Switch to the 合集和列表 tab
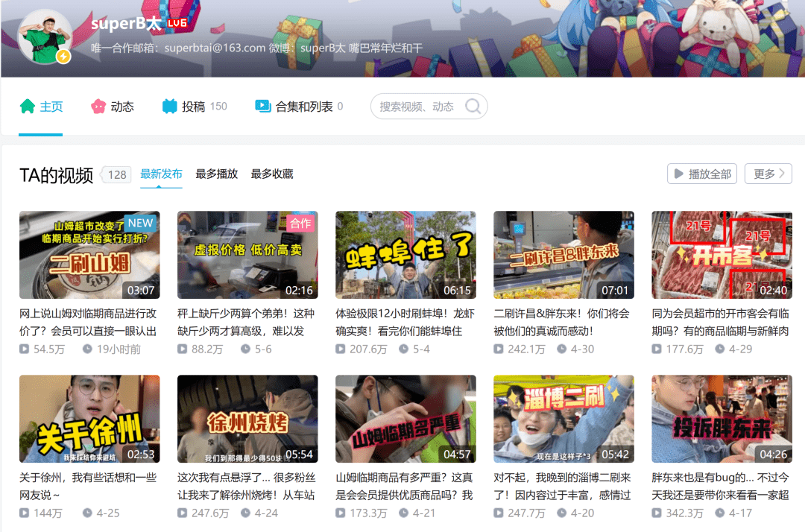The height and width of the screenshot is (532, 805). point(304,107)
